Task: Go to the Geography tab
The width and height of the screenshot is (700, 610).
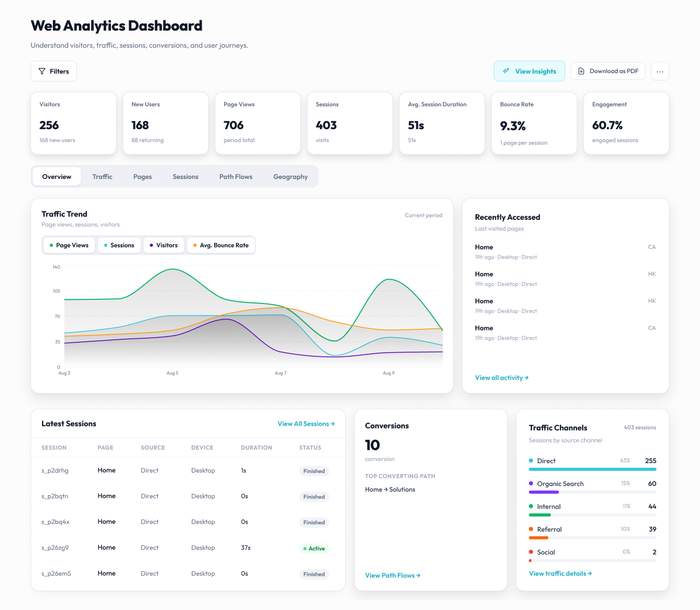Action: (x=290, y=176)
